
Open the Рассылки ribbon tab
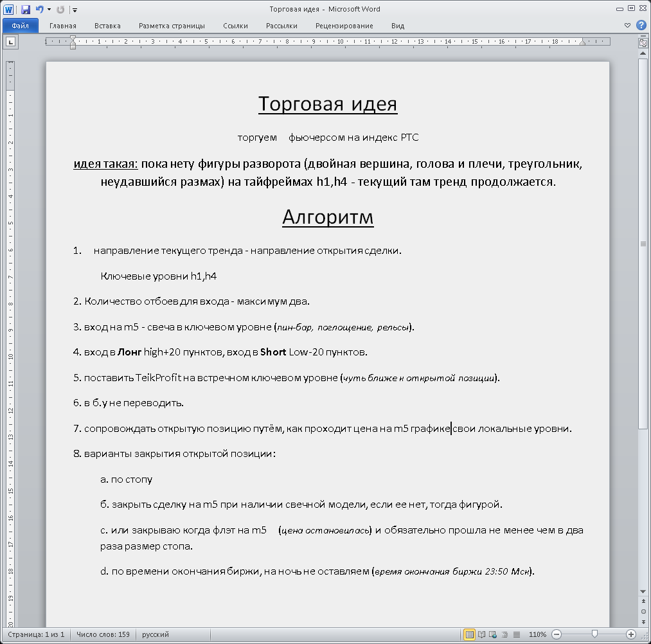tap(281, 26)
